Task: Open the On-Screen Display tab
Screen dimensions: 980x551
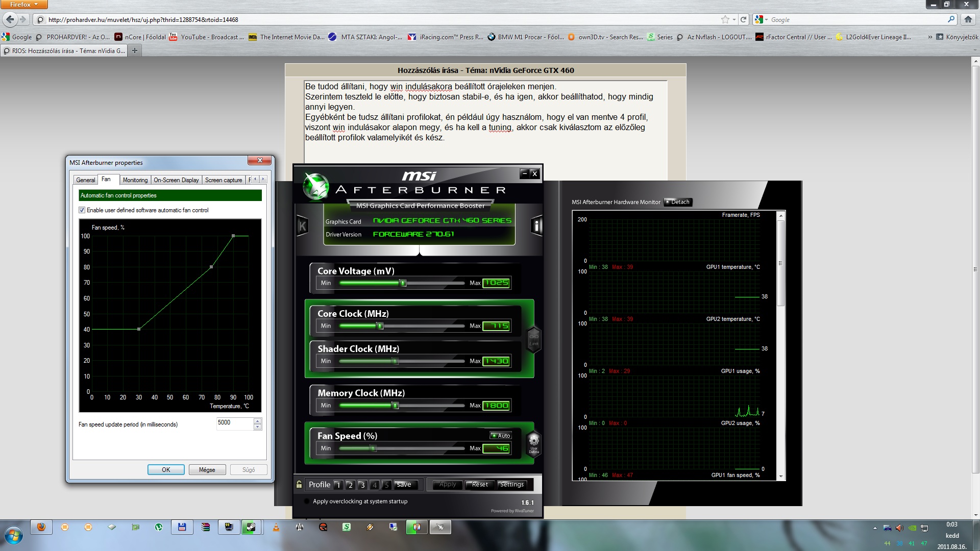Action: (176, 180)
